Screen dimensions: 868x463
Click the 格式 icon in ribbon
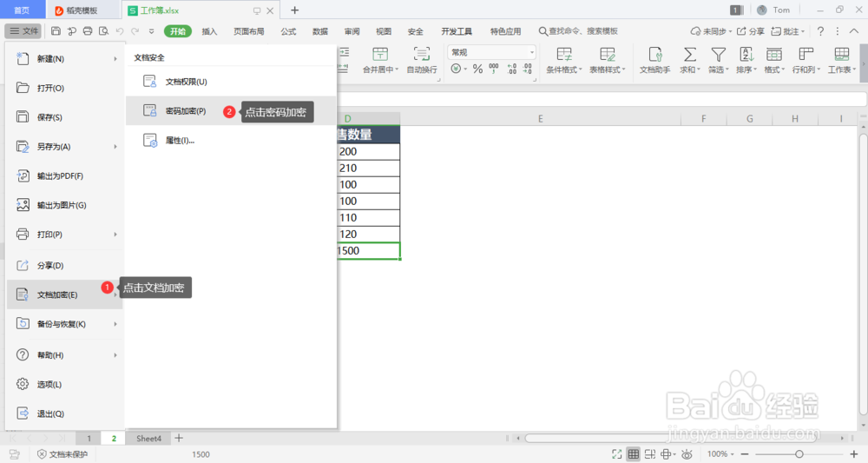click(774, 54)
